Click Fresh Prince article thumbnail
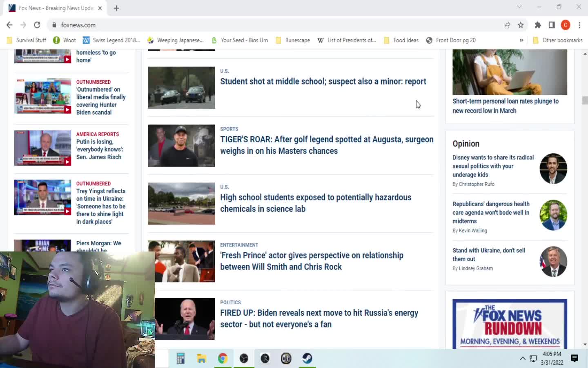 click(181, 261)
